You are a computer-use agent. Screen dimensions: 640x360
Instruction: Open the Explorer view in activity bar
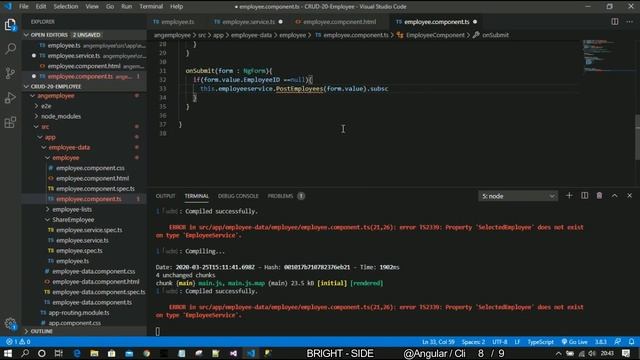click(10, 25)
